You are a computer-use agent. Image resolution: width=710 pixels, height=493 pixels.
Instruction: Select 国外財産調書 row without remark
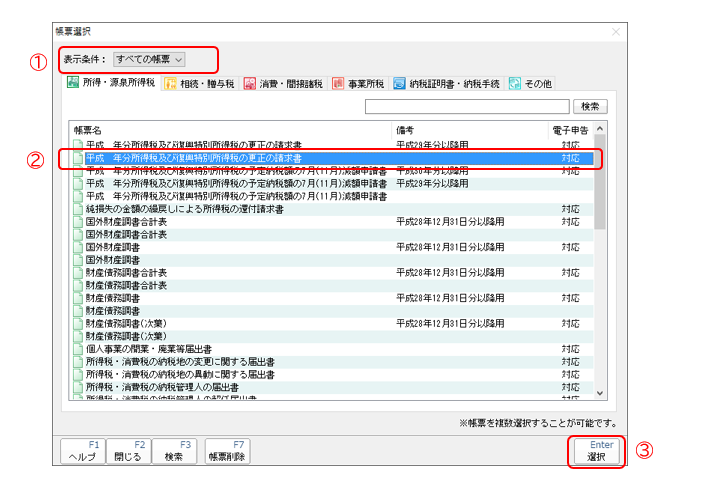[x=333, y=260]
